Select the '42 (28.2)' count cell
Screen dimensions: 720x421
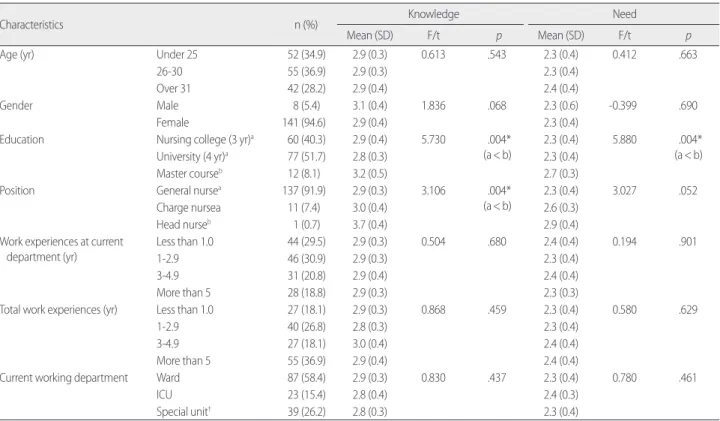click(306, 89)
